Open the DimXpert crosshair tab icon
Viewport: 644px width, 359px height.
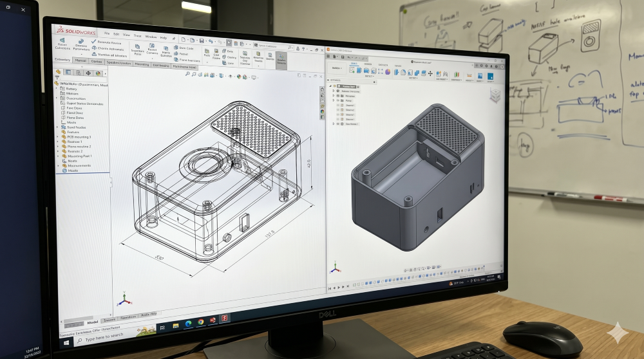pyautogui.click(x=88, y=73)
